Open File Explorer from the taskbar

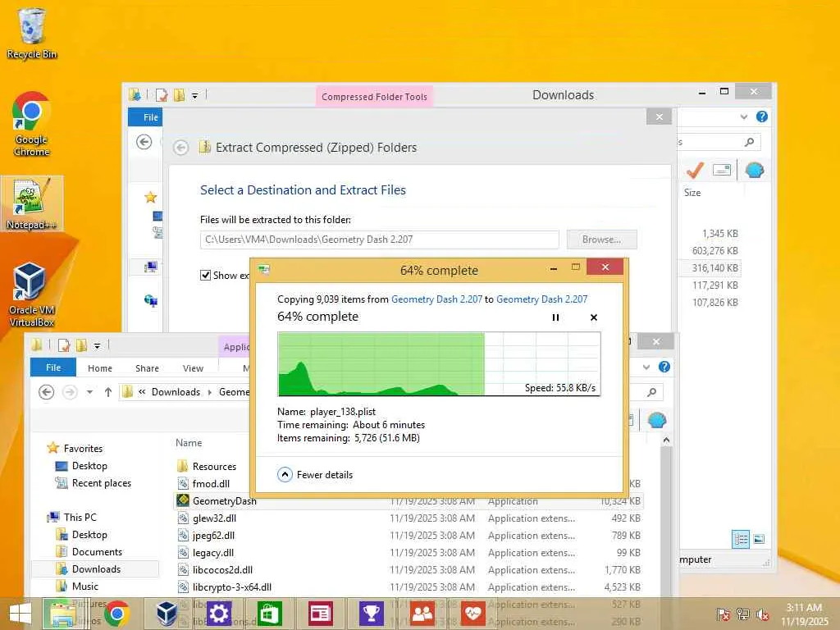click(x=62, y=614)
